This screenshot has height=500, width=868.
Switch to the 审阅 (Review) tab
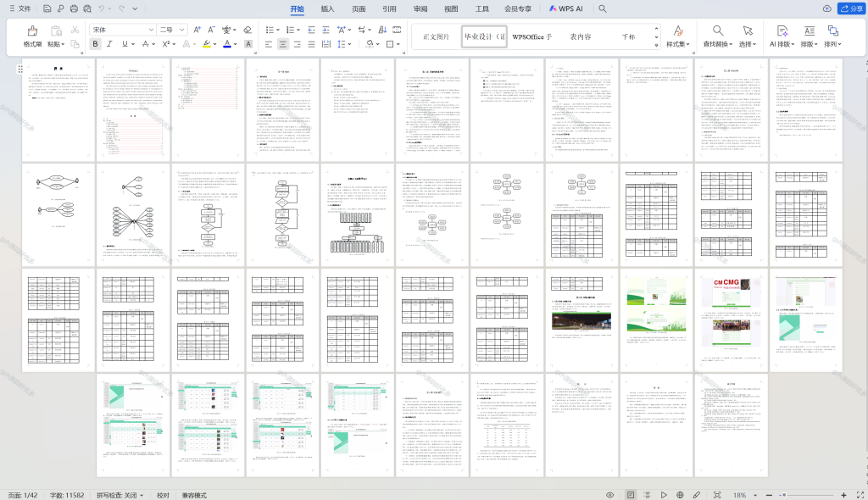(420, 8)
